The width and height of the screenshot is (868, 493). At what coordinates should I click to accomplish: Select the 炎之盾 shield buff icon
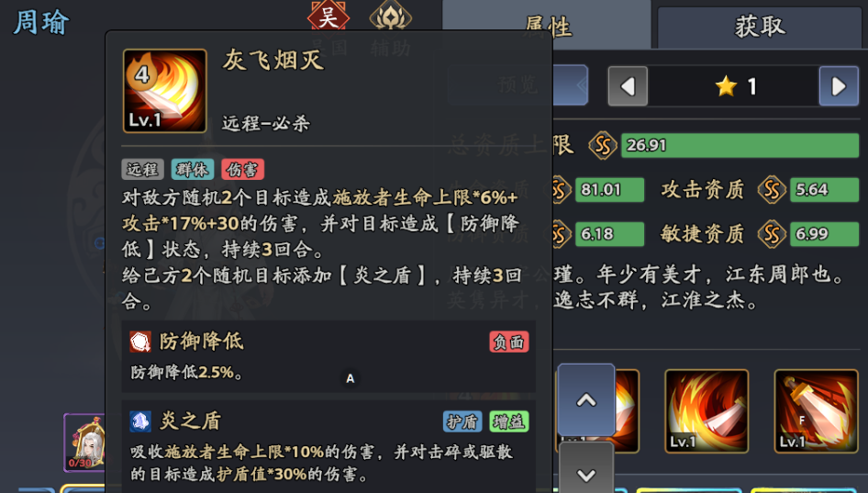click(140, 421)
